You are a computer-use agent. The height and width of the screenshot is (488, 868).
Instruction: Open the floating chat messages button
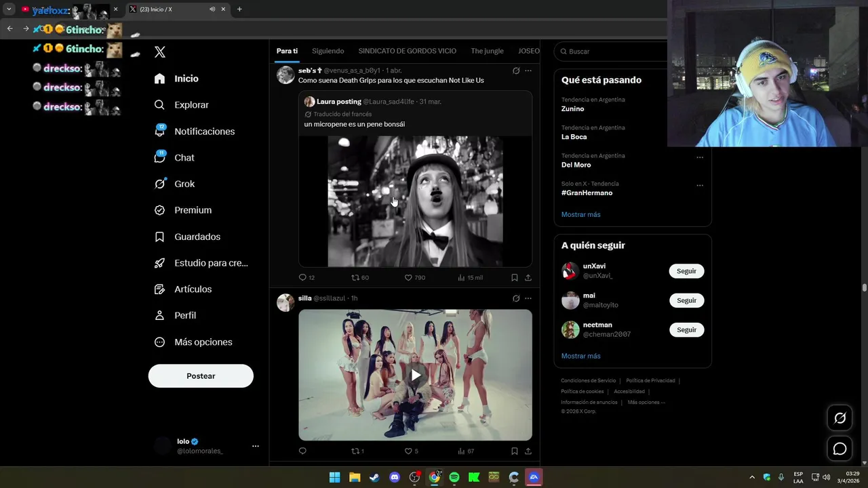click(x=840, y=449)
